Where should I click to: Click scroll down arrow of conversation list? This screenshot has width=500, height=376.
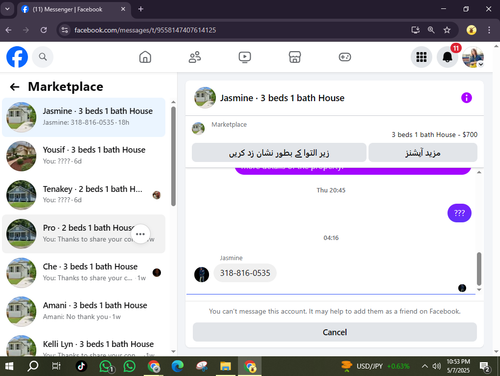173,351
